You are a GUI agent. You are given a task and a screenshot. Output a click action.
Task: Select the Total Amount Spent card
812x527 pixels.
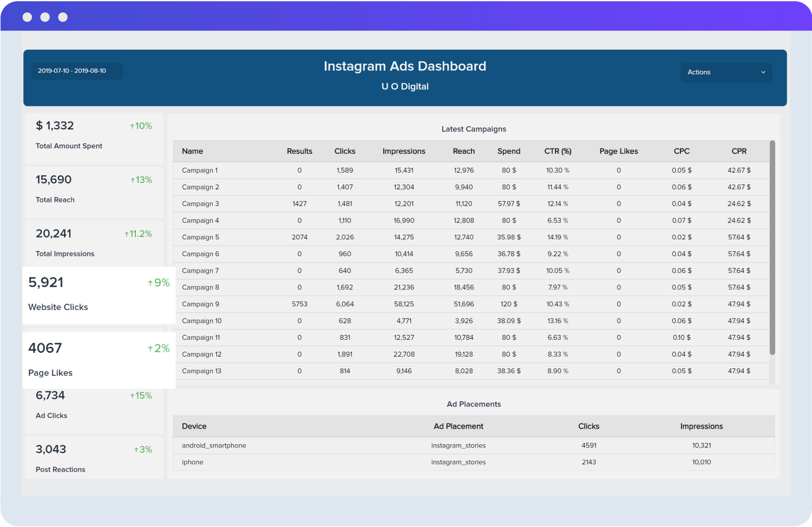[94, 137]
